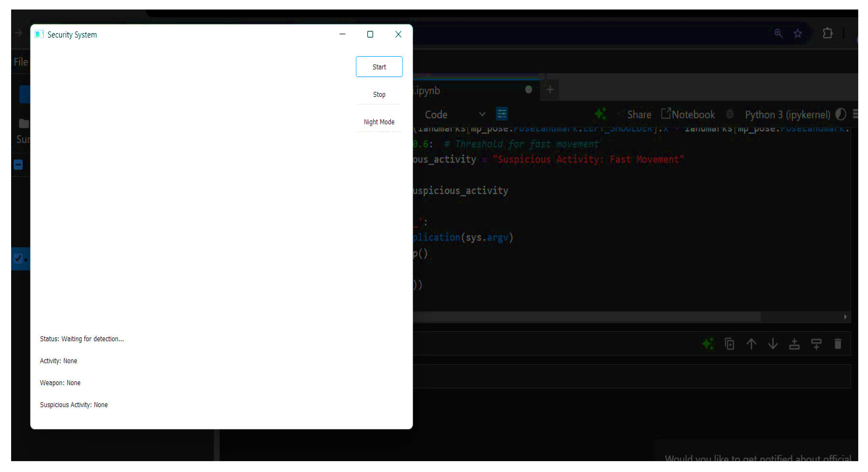Bookmark the page with the star icon
This screenshot has height=472, width=868.
pyautogui.click(x=797, y=33)
